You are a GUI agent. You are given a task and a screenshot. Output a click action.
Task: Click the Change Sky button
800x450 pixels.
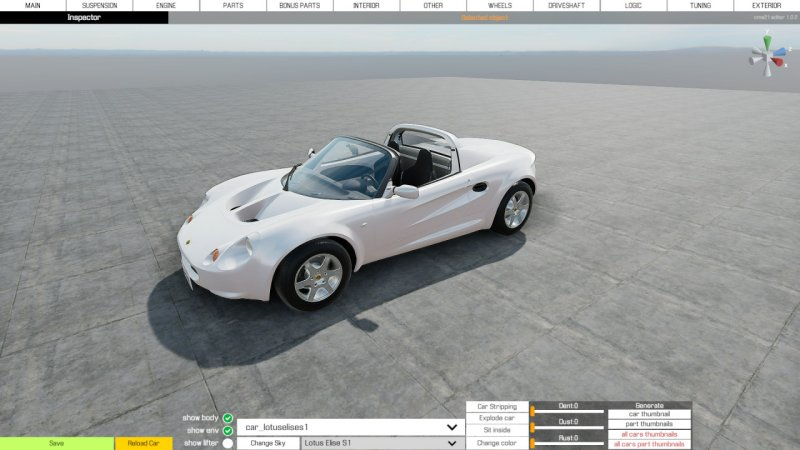[268, 443]
